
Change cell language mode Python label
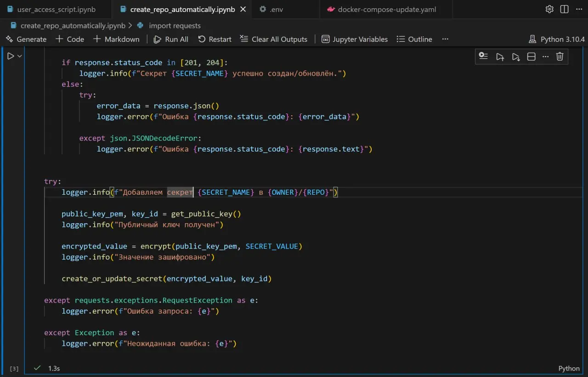[x=569, y=368]
